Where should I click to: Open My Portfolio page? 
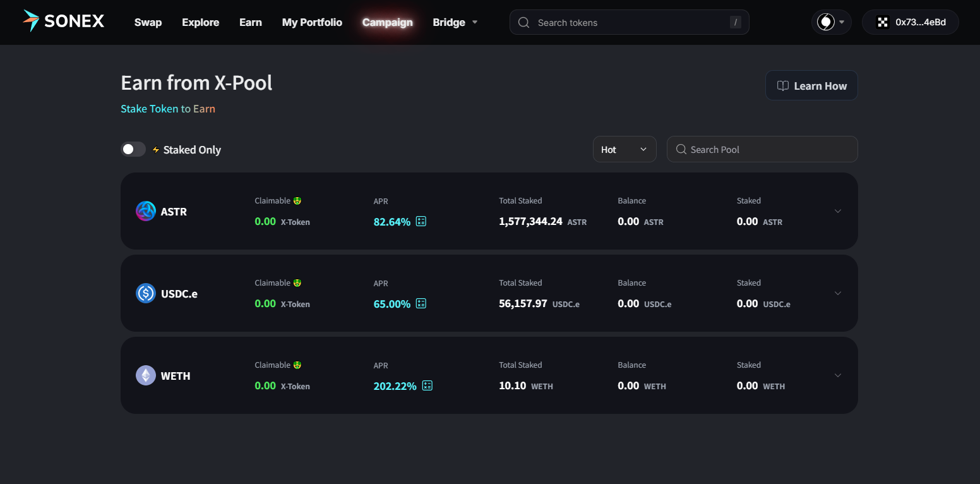click(312, 22)
